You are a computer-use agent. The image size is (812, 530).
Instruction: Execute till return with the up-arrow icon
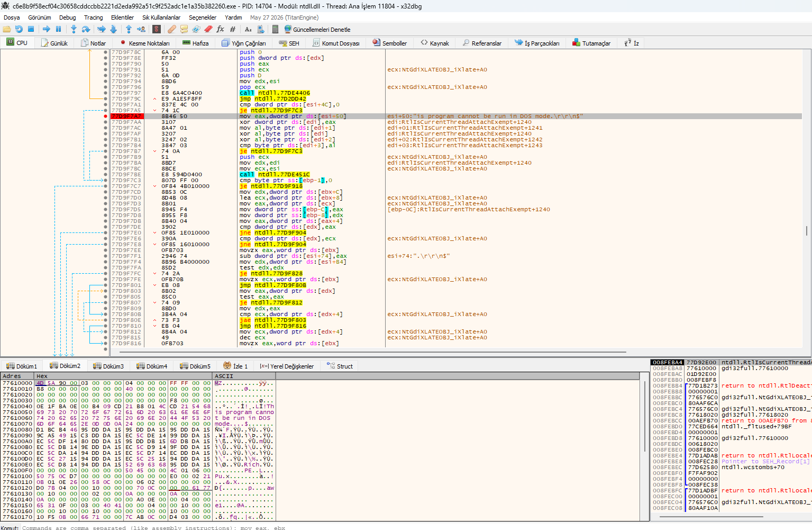[129, 29]
